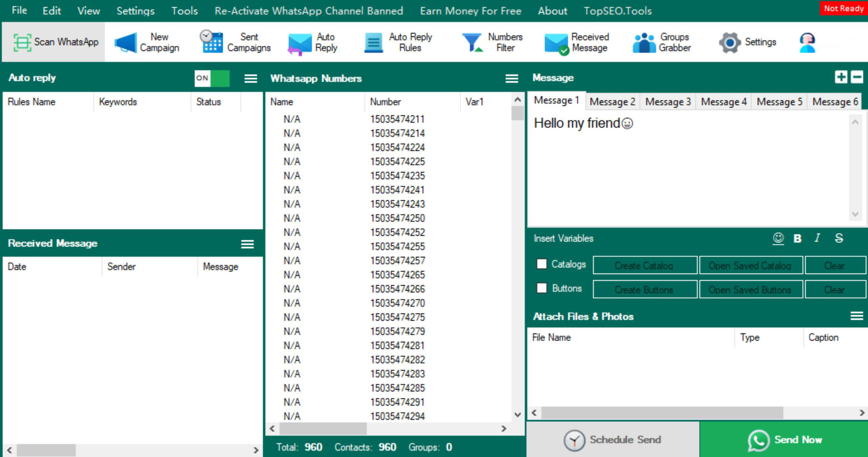Click the Not Ready status indicator
The width and height of the screenshot is (868, 457).
pyautogui.click(x=844, y=8)
